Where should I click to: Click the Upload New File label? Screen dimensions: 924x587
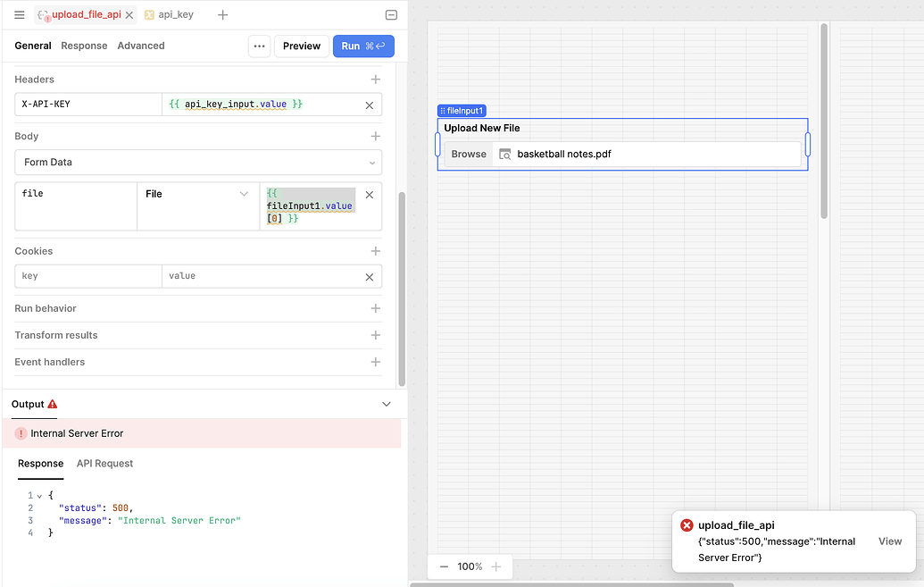(482, 128)
